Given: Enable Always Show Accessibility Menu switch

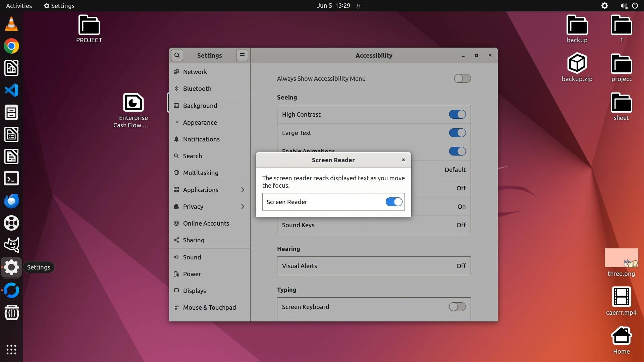Looking at the screenshot, I should [x=462, y=78].
